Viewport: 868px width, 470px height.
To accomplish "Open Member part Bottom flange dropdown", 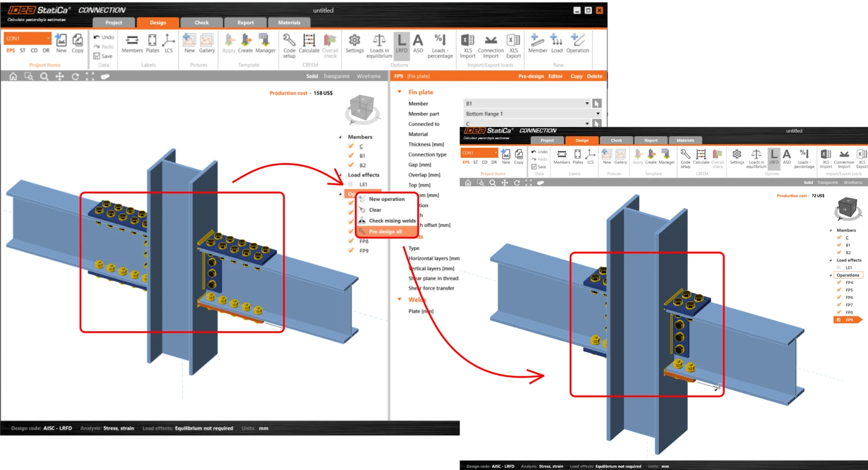I will click(x=532, y=114).
